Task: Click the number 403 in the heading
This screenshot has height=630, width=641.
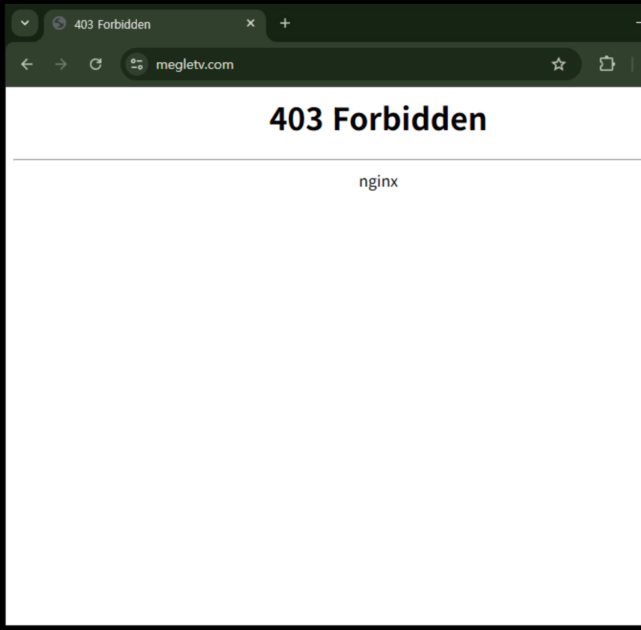Action: [x=296, y=119]
